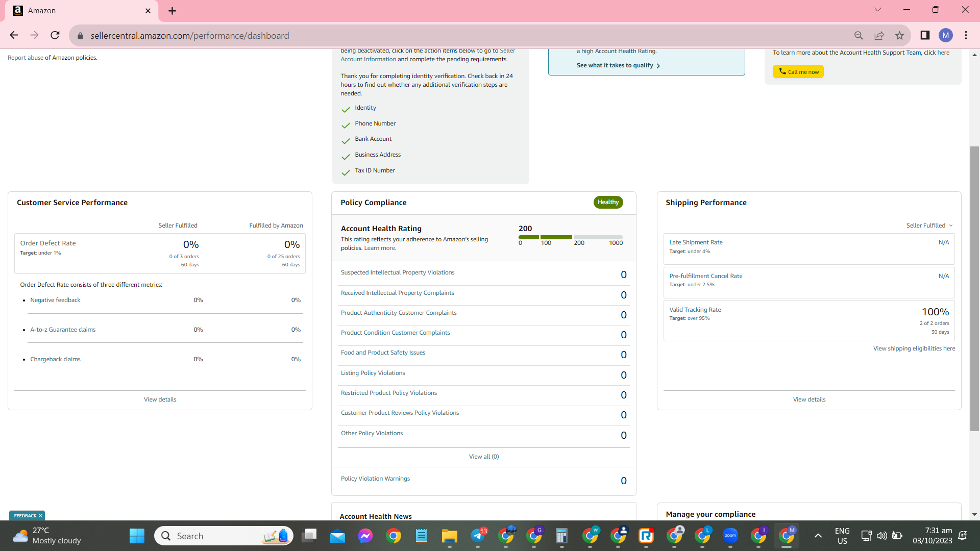Open Customer Product Reviews Policy Violations

click(x=400, y=413)
